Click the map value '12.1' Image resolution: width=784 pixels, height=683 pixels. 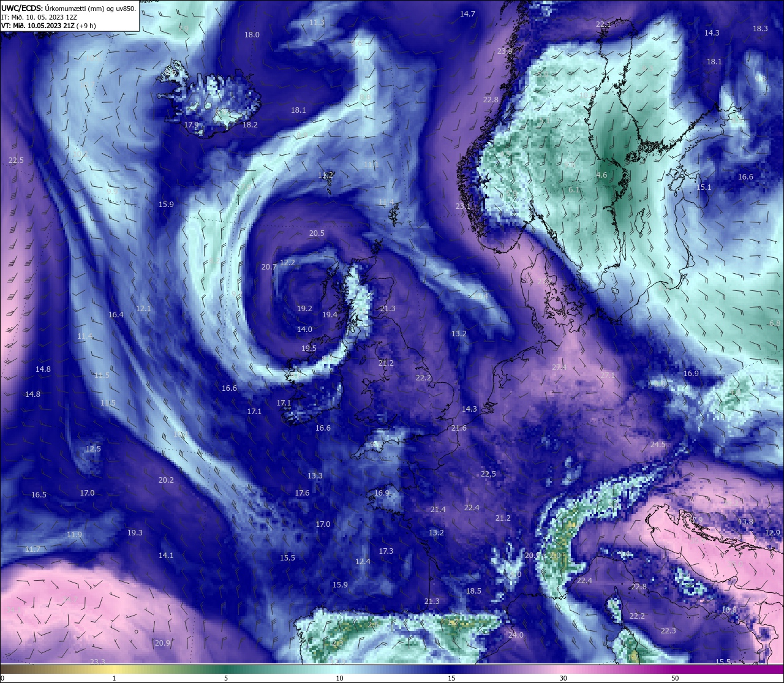click(143, 309)
